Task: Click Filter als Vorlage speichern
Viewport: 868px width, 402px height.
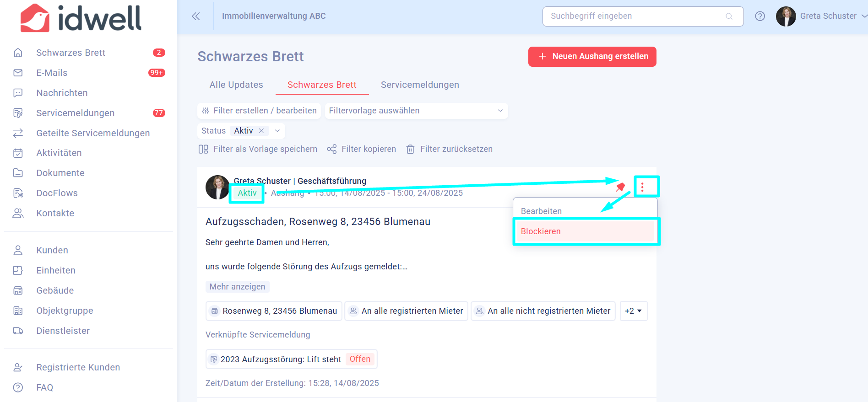Action: point(258,149)
